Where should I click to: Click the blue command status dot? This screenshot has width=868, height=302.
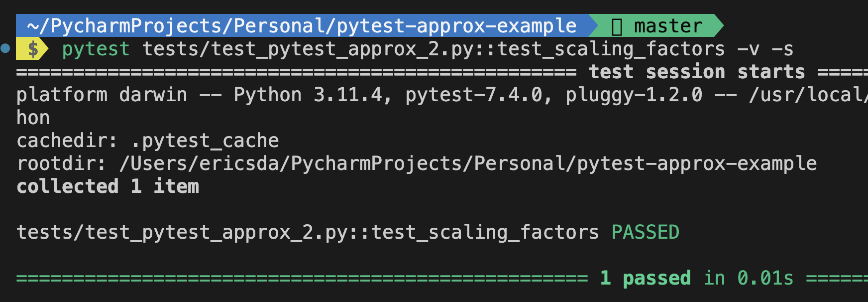[5, 48]
